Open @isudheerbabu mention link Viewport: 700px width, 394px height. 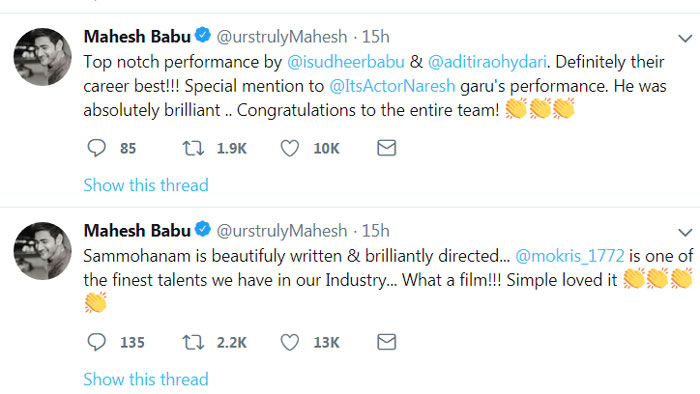pos(346,62)
